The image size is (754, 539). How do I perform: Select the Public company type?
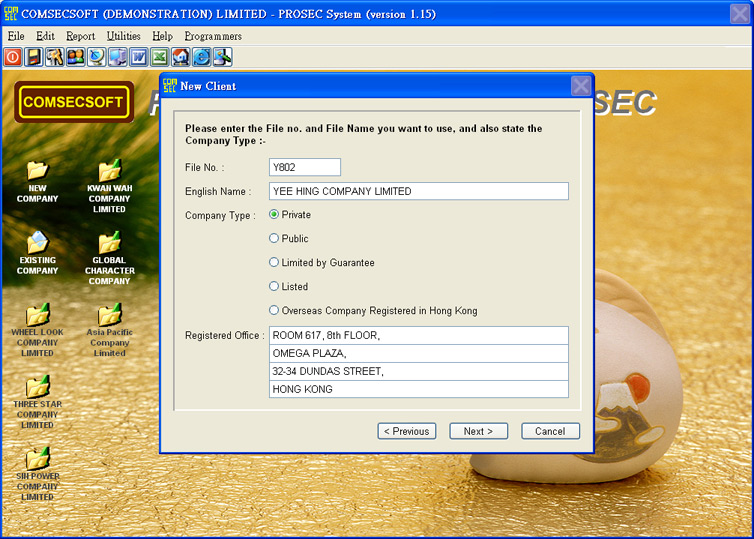tap(275, 239)
